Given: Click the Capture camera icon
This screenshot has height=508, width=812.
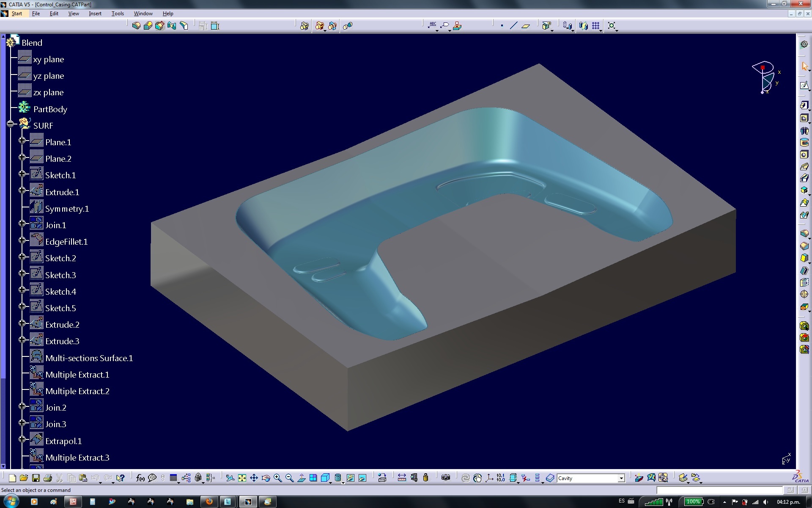Looking at the screenshot, I should 445,478.
